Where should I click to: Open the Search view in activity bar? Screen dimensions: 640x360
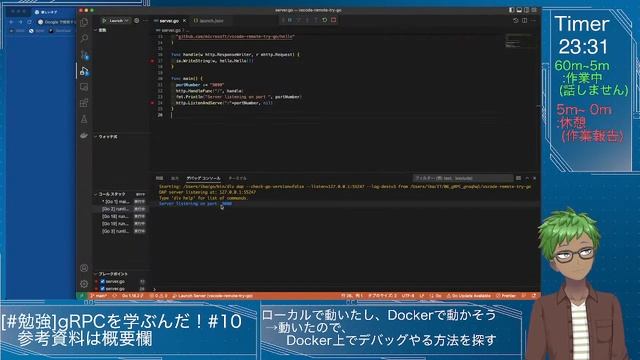click(84, 38)
